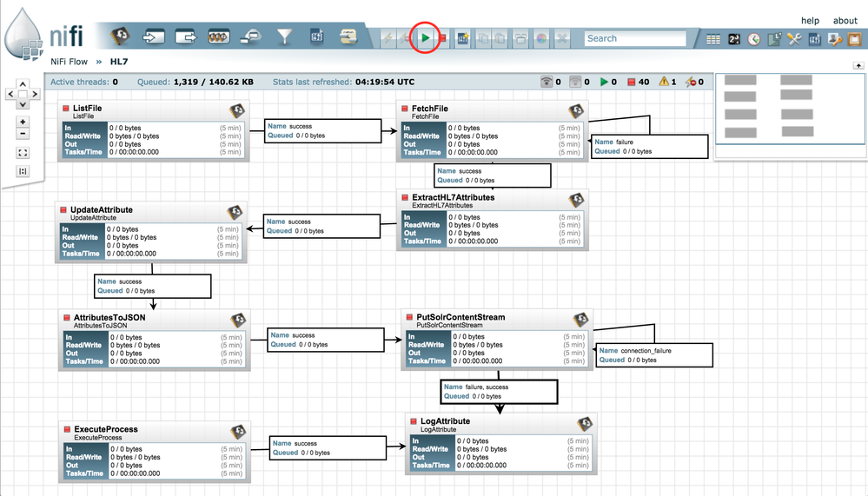The image size is (868, 496).
Task: Zoom out with minus button
Action: point(23,134)
